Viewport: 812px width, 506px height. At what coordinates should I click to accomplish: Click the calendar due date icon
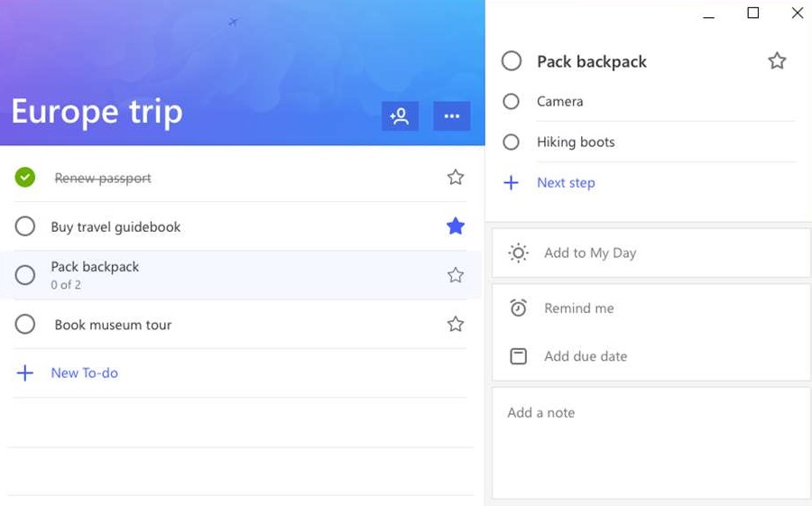tap(518, 356)
